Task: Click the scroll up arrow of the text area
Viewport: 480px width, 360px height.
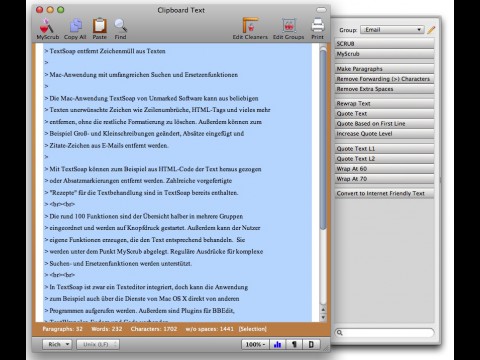Action: pos(323,310)
